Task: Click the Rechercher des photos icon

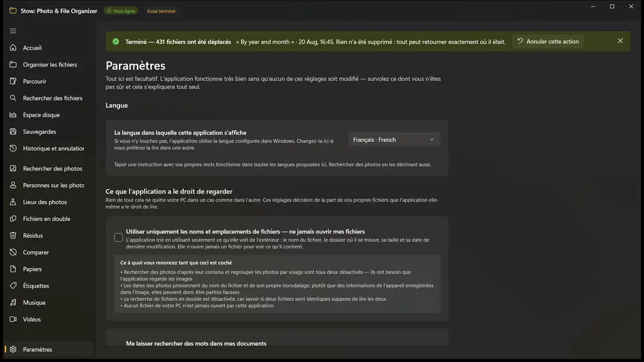Action: (x=13, y=168)
